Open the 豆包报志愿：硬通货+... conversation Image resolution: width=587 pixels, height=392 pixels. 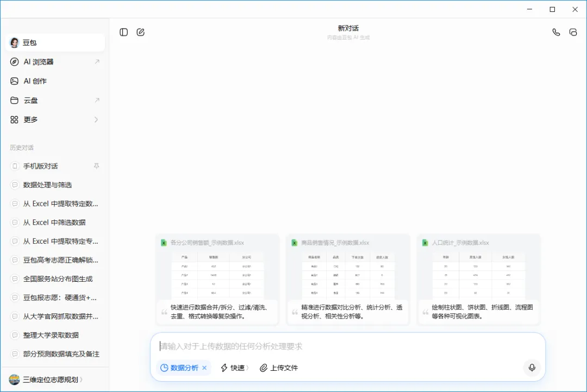[x=55, y=298]
